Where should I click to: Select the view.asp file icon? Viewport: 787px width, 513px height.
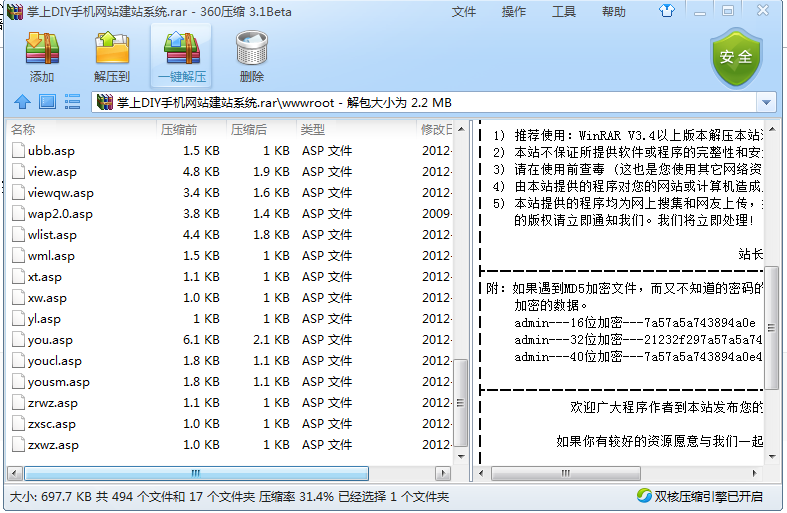(19, 172)
